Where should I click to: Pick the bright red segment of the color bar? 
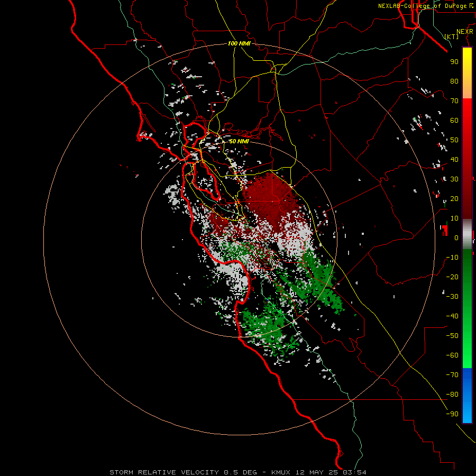coord(467,112)
